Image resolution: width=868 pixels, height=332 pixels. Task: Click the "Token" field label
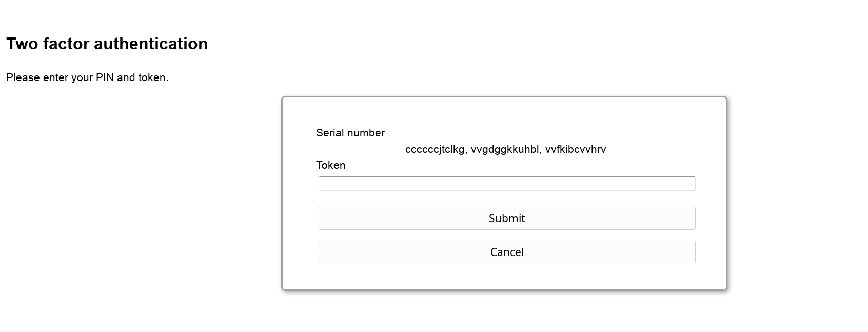pos(330,165)
